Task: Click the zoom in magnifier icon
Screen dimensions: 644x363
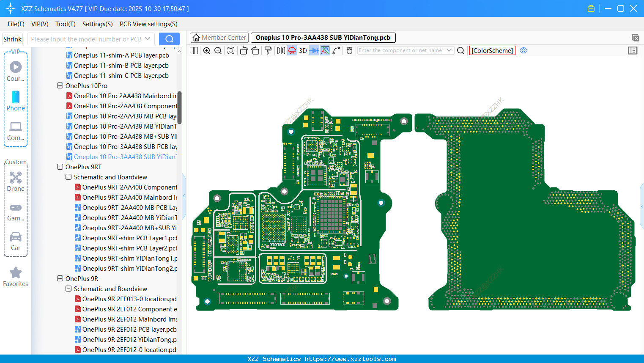Action: point(207,51)
